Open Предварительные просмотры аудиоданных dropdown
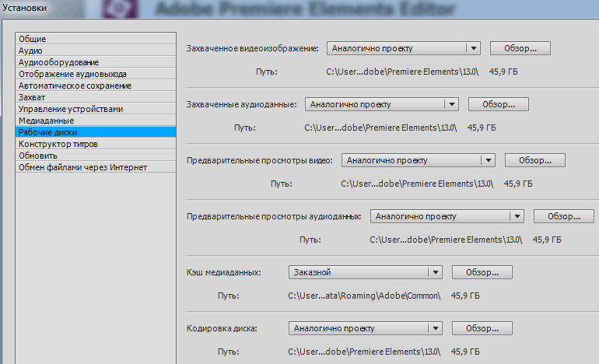The width and height of the screenshot is (599, 364). click(447, 216)
